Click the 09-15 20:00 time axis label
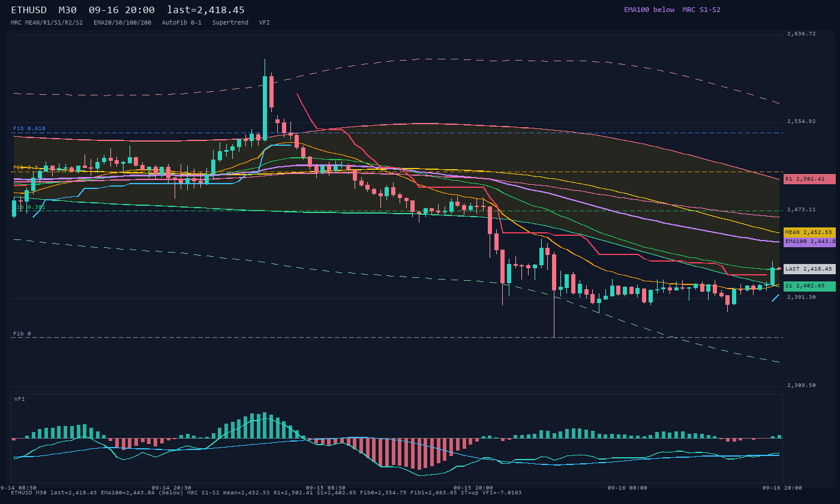Viewport: 840px width, 504px height. point(473,488)
